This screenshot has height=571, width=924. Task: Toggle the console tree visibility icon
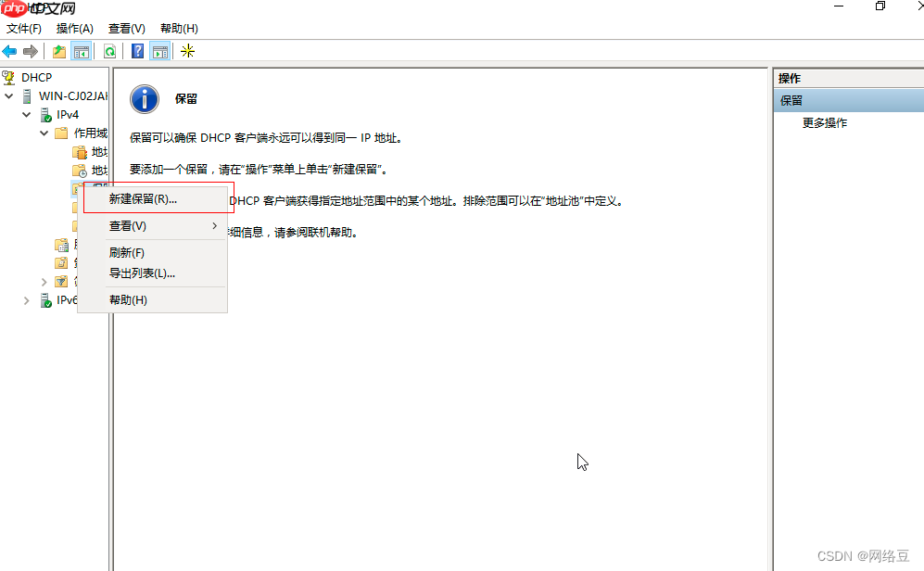[82, 51]
